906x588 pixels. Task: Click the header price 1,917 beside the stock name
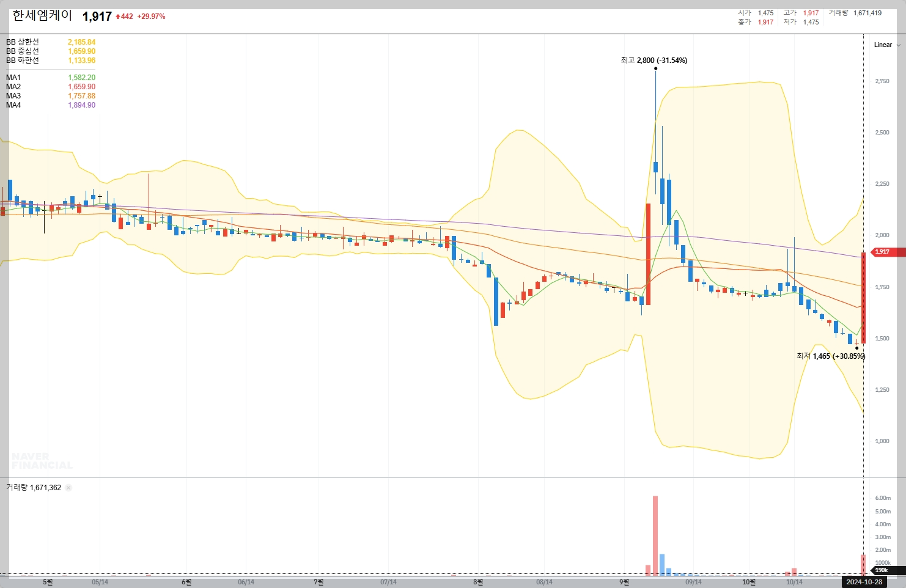(x=97, y=17)
